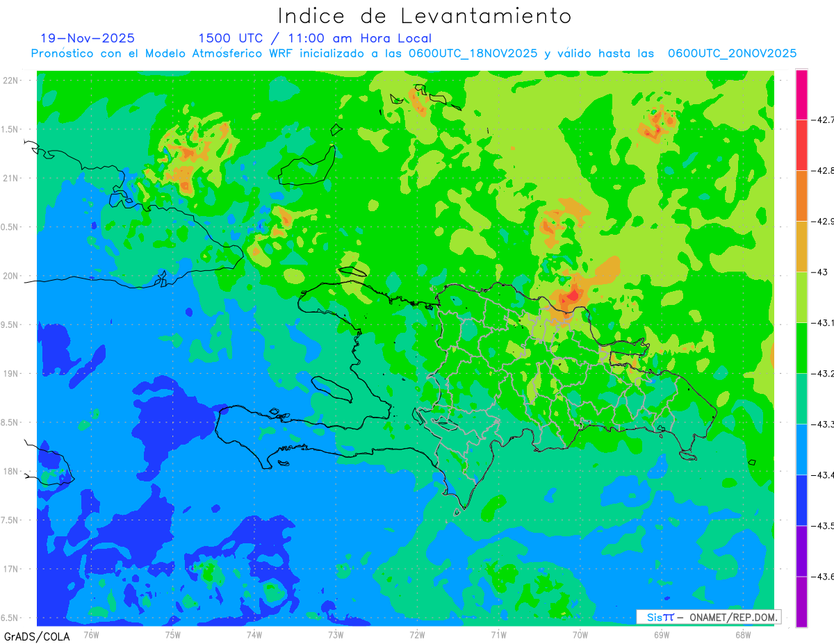Click '1500 UTC / 11:00 am Hora Local'
Screen dimensions: 834x644
click(x=315, y=38)
